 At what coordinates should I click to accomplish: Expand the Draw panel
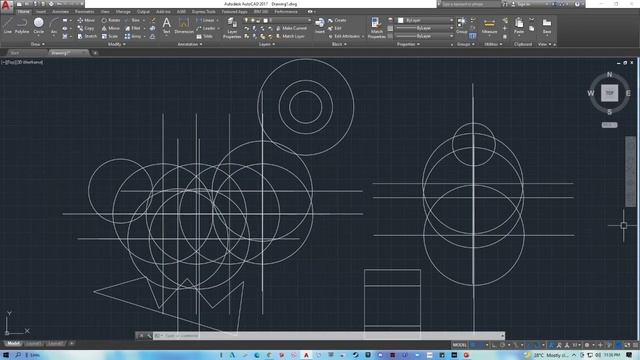[38, 44]
